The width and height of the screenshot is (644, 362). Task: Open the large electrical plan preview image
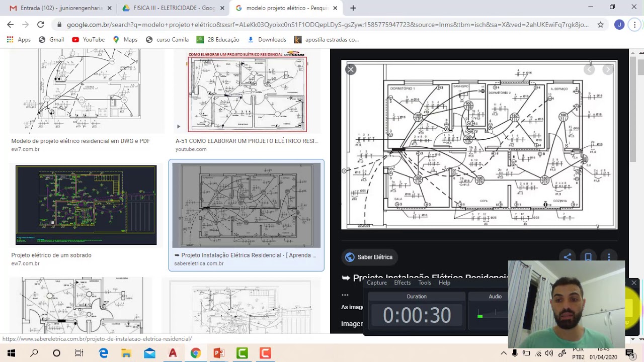coord(479,145)
